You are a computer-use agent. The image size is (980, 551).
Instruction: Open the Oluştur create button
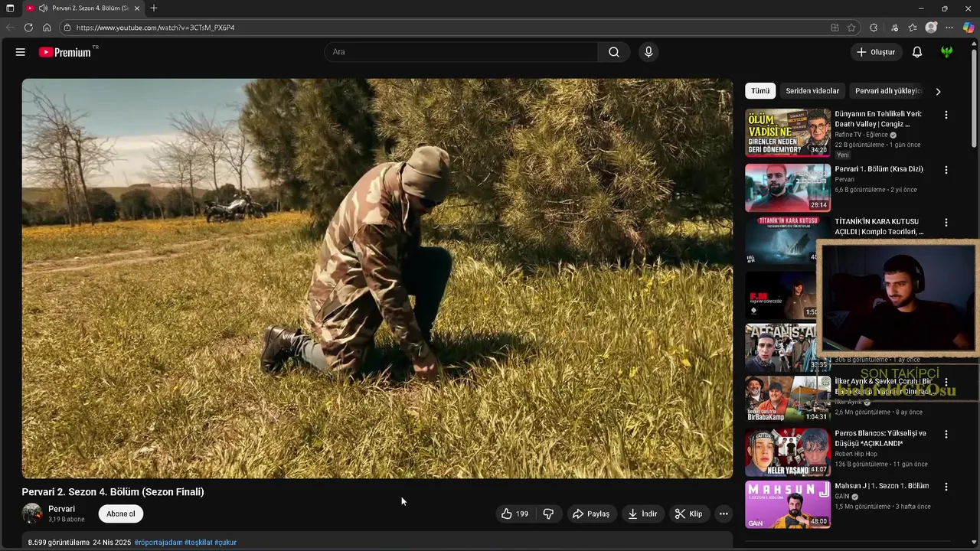click(876, 52)
